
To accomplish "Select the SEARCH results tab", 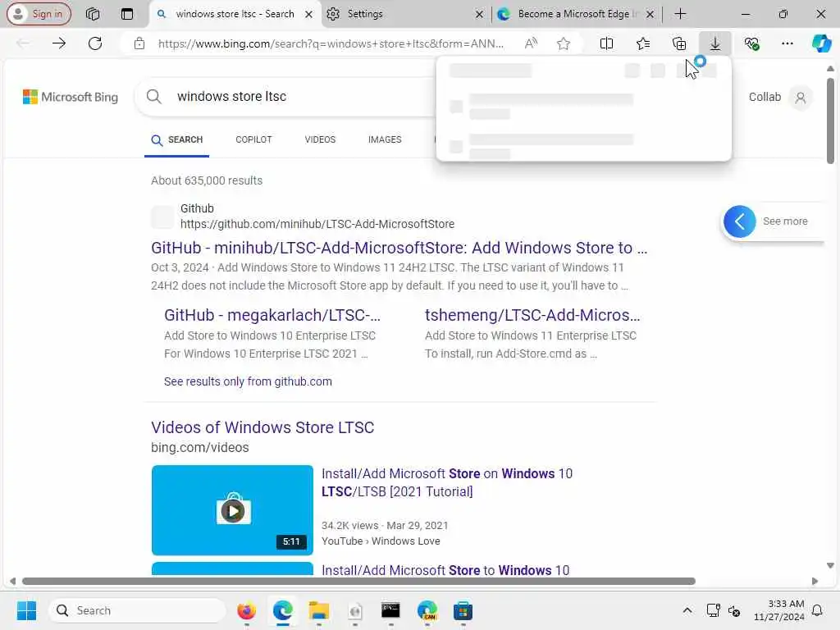I will [177, 139].
